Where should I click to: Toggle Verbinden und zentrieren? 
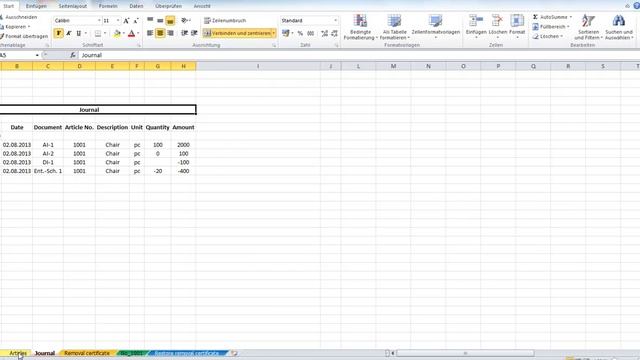237,33
